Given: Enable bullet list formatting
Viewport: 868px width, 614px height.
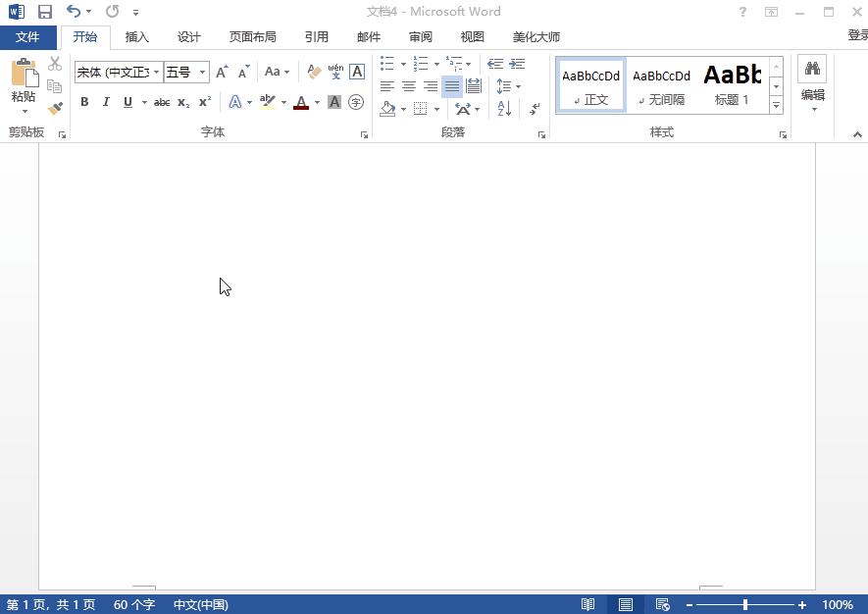Looking at the screenshot, I should (386, 64).
